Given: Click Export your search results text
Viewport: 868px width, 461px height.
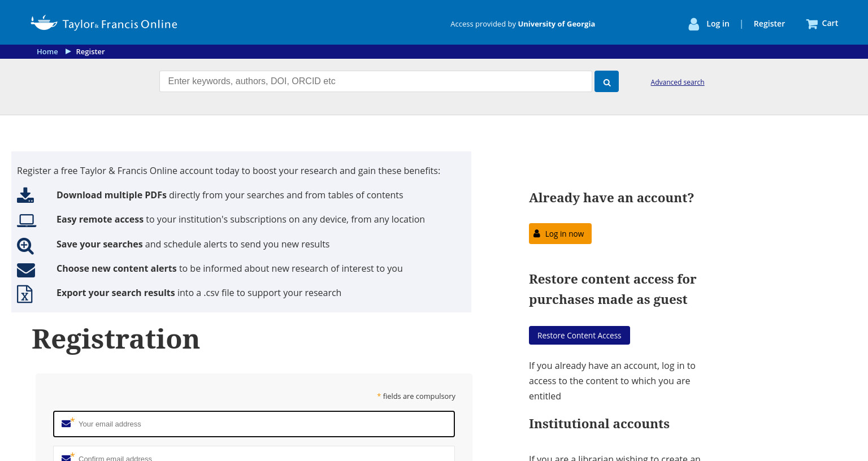Looking at the screenshot, I should click(x=116, y=293).
